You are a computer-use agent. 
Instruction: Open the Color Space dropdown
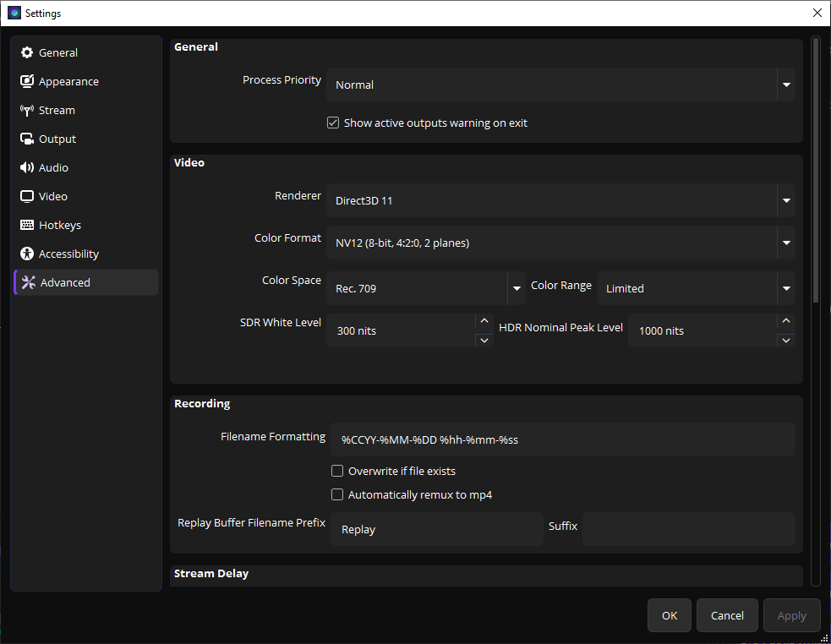[426, 288]
